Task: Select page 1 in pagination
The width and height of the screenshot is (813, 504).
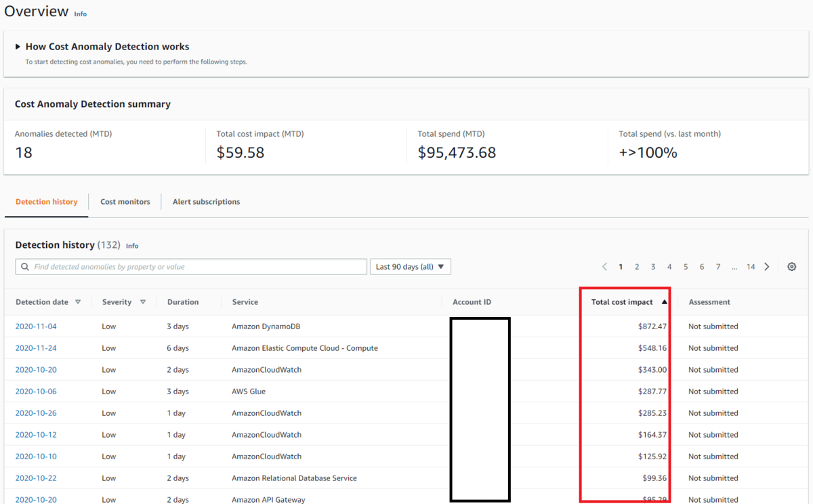Action: click(621, 267)
